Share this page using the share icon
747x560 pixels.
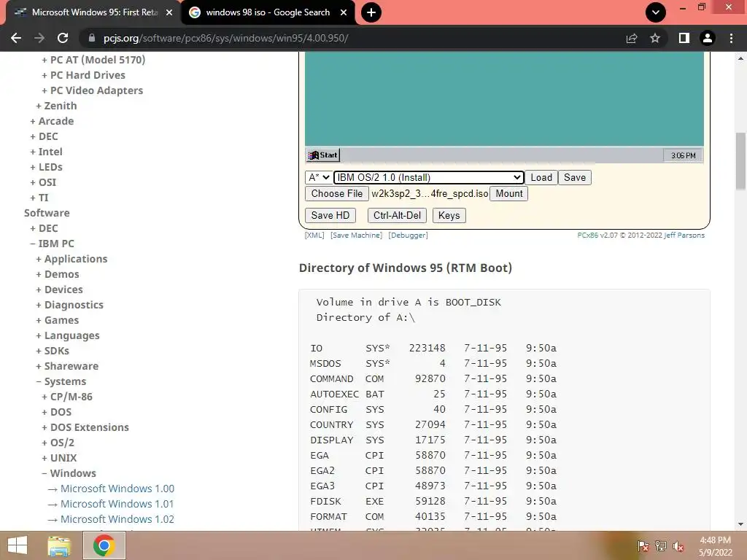632,38
